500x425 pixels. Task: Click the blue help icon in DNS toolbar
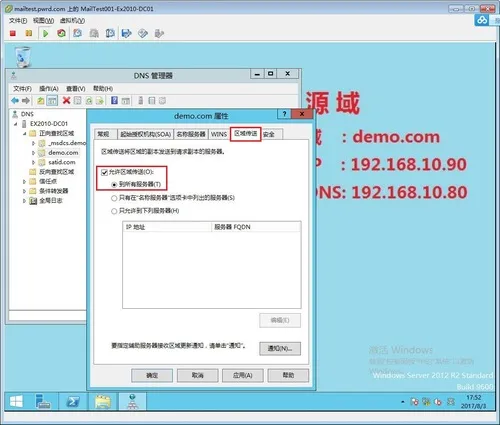tap(114, 100)
